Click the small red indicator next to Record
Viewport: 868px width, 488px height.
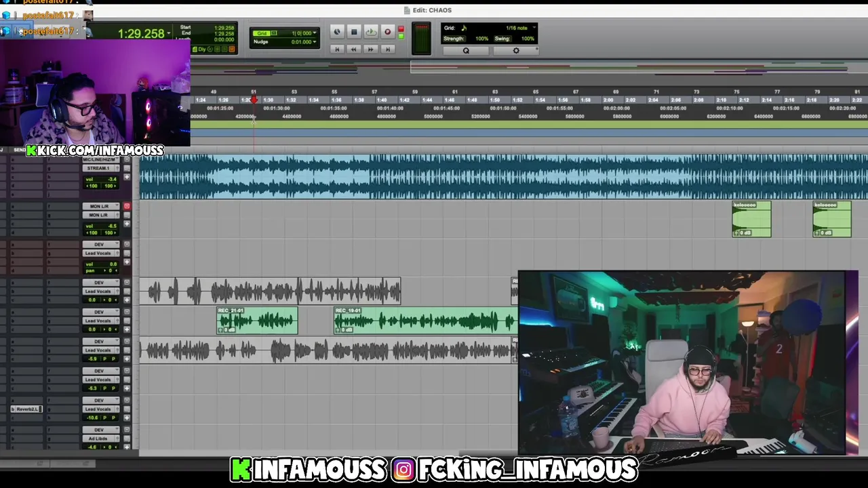[x=401, y=29]
